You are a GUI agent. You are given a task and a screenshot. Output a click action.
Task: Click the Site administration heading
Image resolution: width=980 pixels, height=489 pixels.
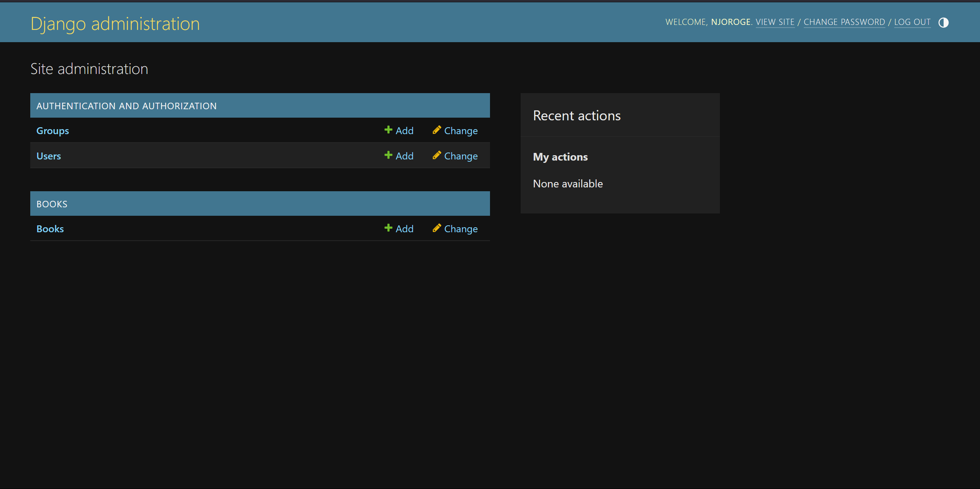[x=89, y=69]
